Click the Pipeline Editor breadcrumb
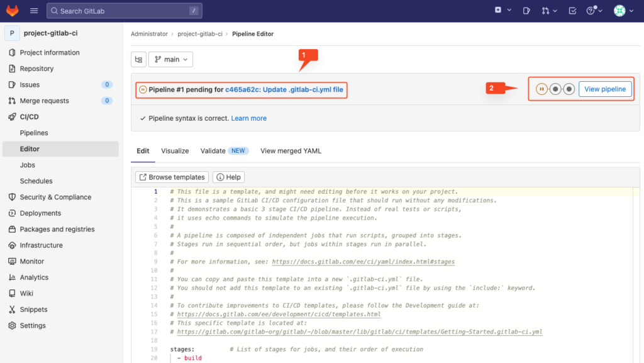 click(253, 34)
